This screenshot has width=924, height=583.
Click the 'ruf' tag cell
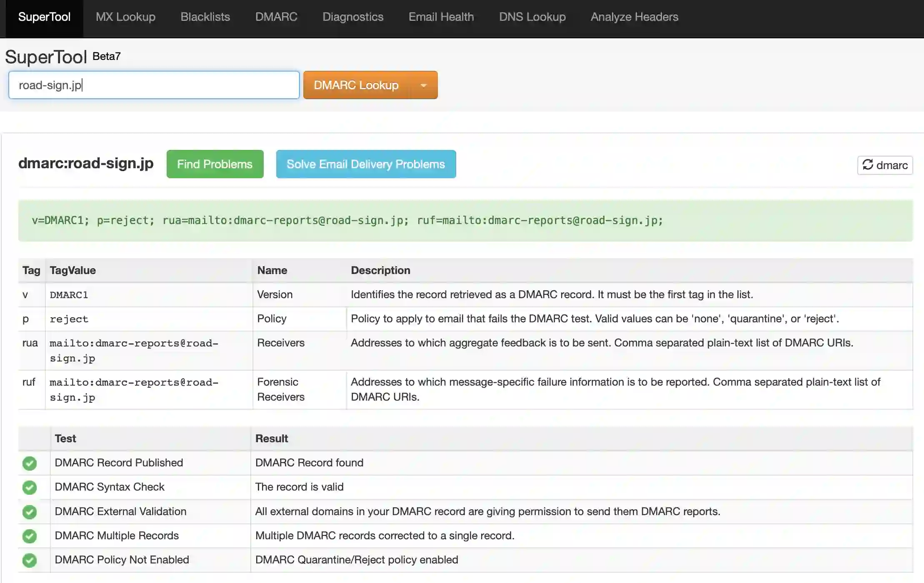click(x=32, y=390)
